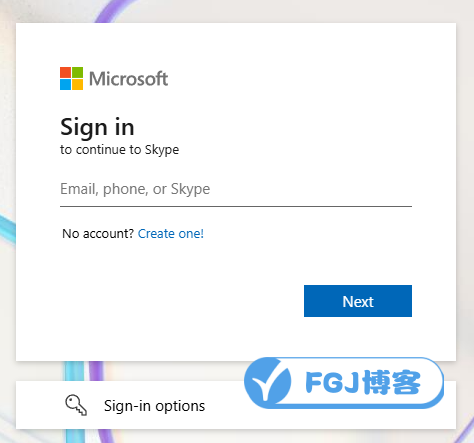Click the to continue to Skype subtitle
Screen dimensions: 474x443
pyautogui.click(x=119, y=150)
